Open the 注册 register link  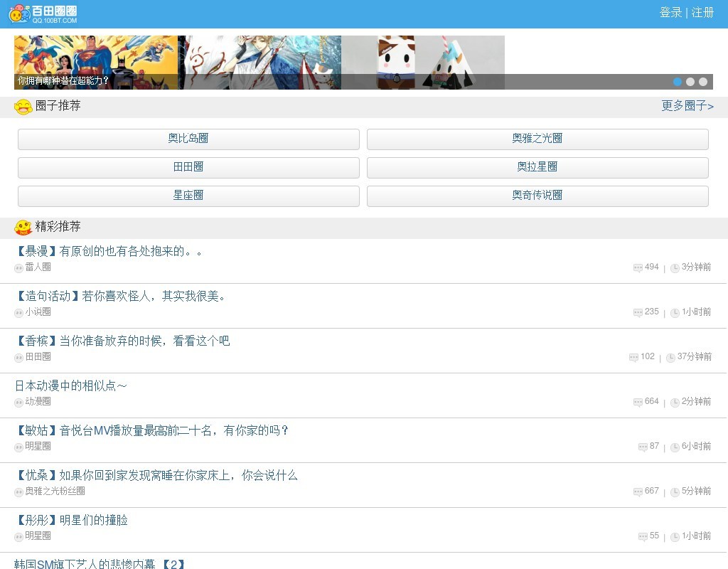coord(702,13)
